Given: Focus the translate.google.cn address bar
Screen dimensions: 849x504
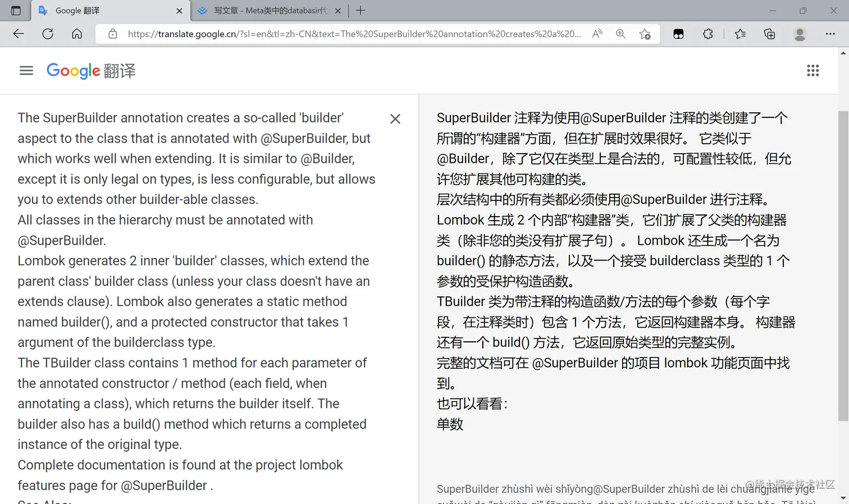Looking at the screenshot, I should (354, 34).
